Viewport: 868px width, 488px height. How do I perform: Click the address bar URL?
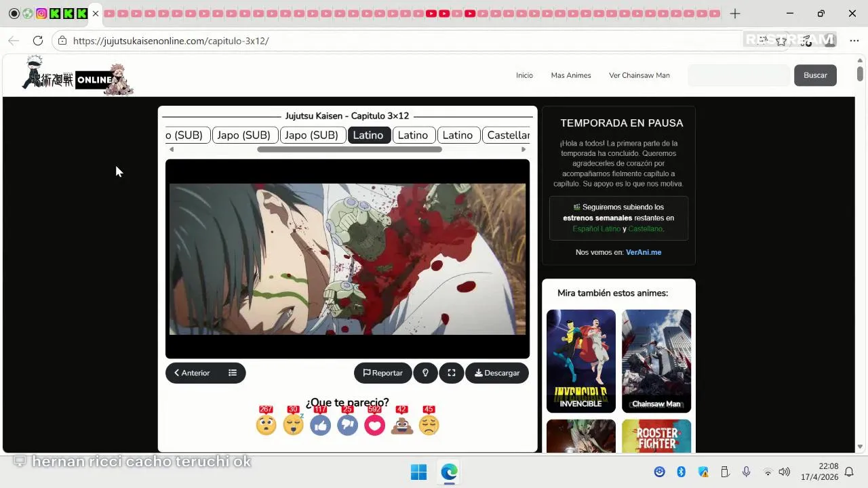[171, 41]
